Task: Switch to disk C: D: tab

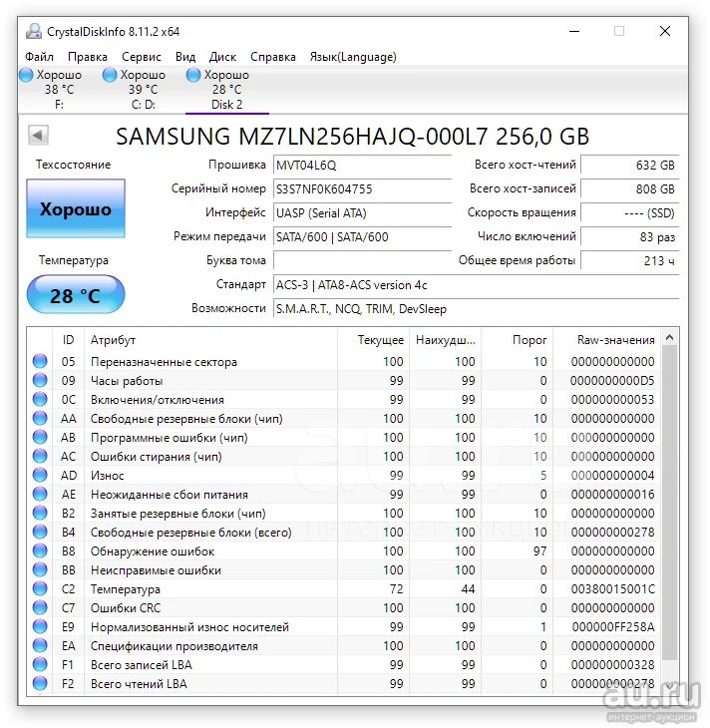Action: 143,89
